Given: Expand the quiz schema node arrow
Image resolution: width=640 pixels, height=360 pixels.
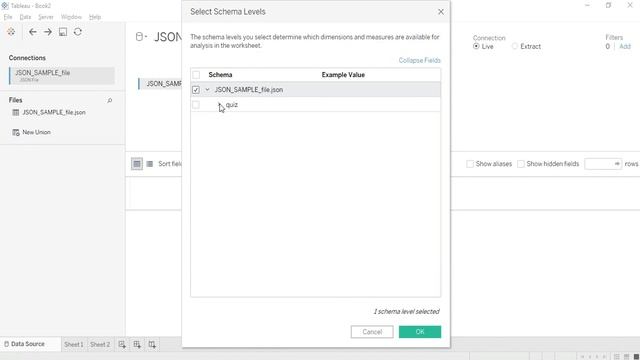Looking at the screenshot, I should (x=220, y=104).
